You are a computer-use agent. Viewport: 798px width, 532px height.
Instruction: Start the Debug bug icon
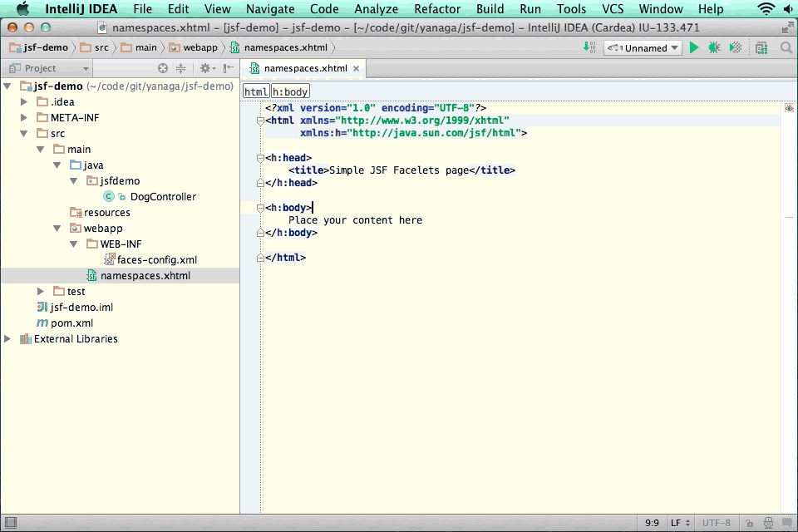(715, 47)
